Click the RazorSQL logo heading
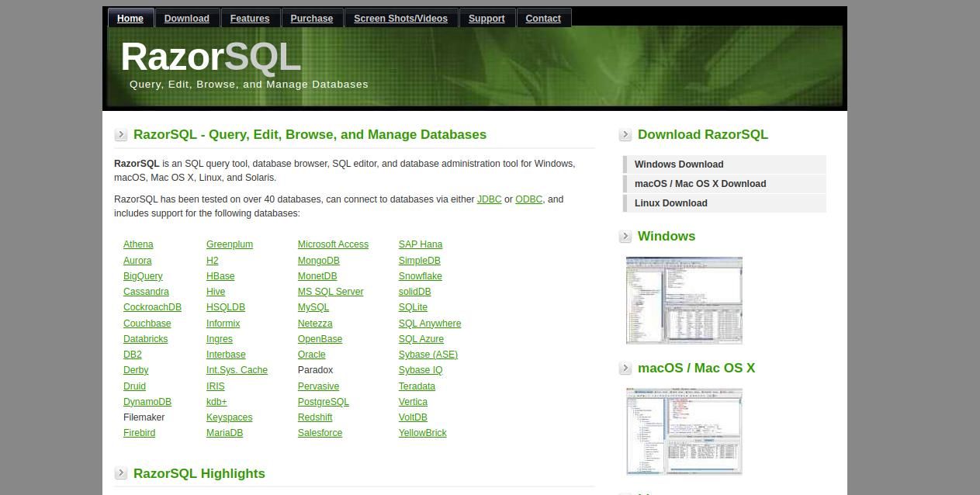Viewport: 980px width, 495px height. [211, 57]
